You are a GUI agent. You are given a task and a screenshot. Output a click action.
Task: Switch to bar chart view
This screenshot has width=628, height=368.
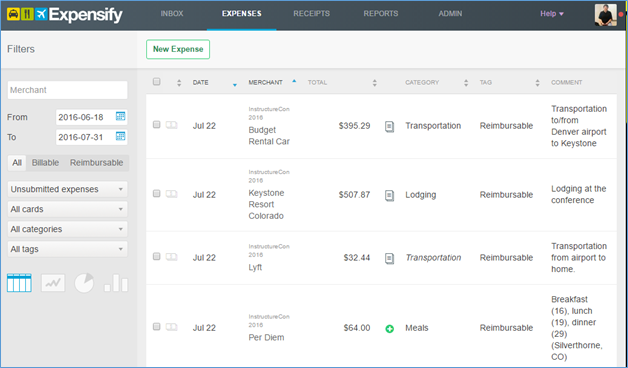116,283
